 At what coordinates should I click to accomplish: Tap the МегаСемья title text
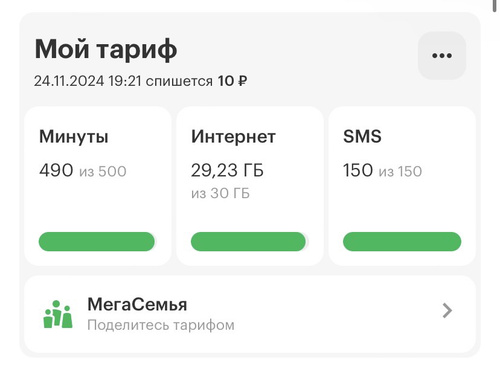(x=137, y=304)
